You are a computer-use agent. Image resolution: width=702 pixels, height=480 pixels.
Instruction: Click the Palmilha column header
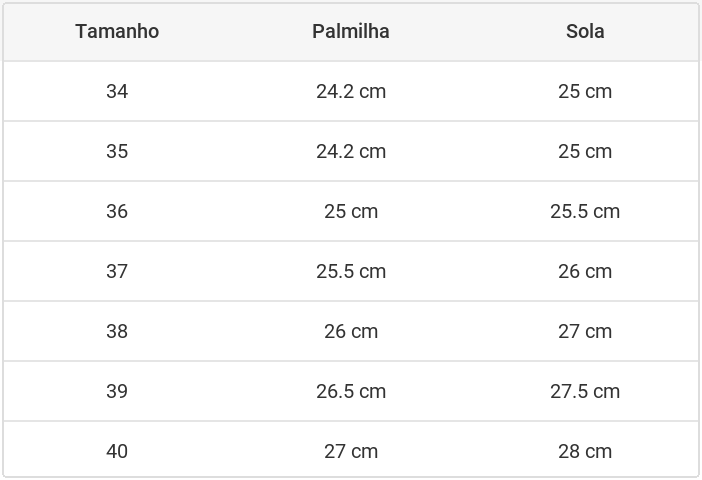tap(351, 31)
